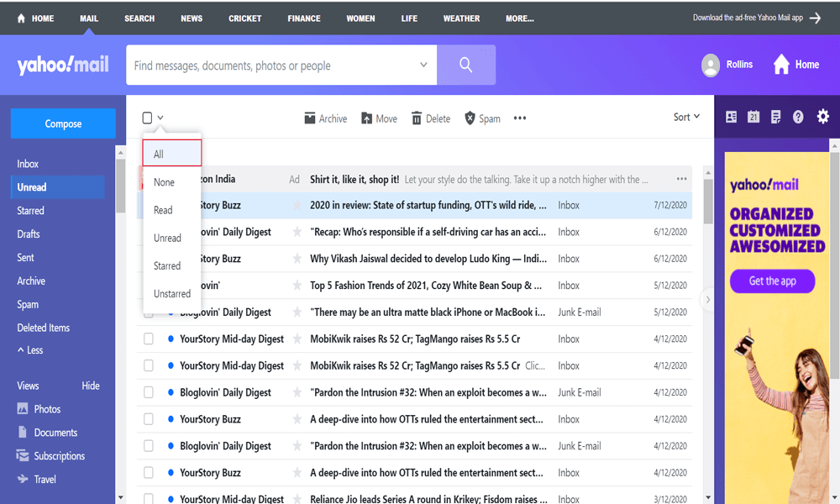This screenshot has width=840, height=504.
Task: Open the Sort dropdown
Action: 685,117
